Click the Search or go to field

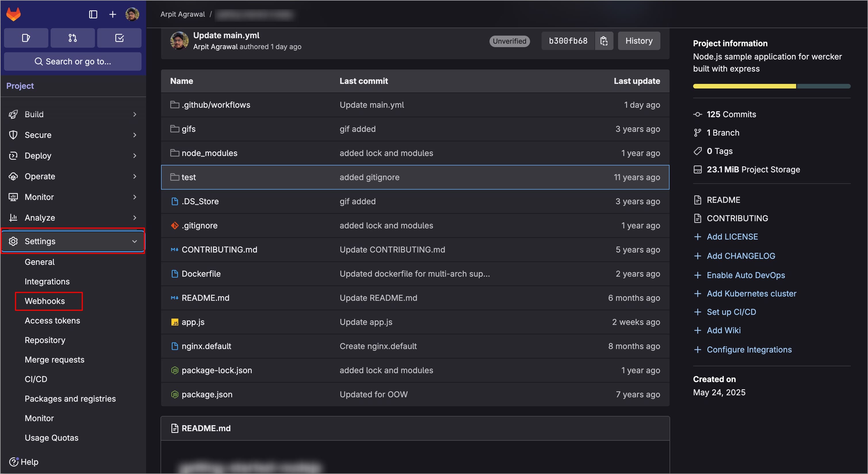(72, 61)
